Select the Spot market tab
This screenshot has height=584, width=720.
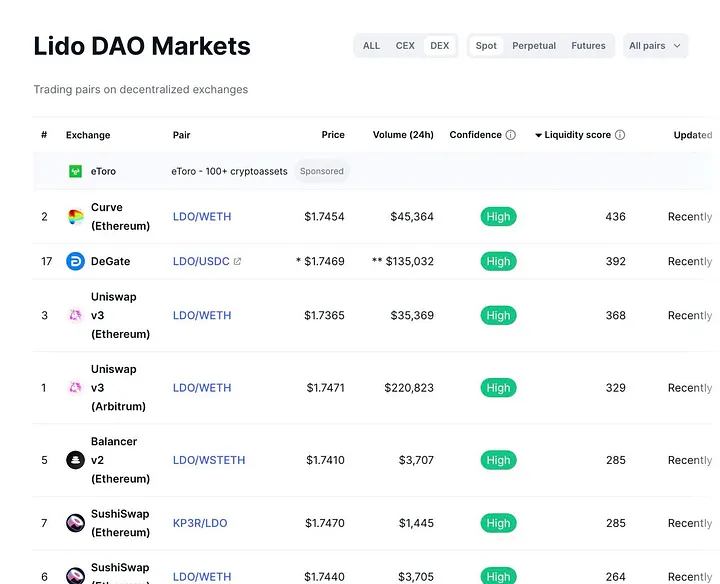[486, 46]
